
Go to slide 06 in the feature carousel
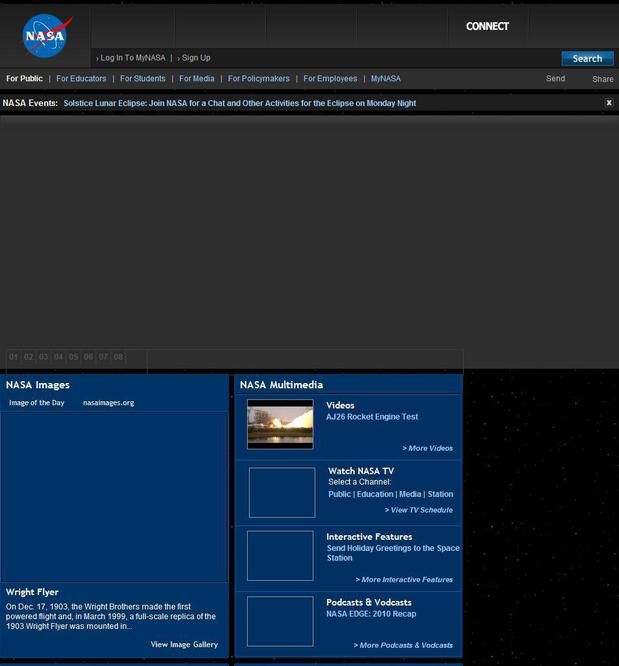[88, 357]
